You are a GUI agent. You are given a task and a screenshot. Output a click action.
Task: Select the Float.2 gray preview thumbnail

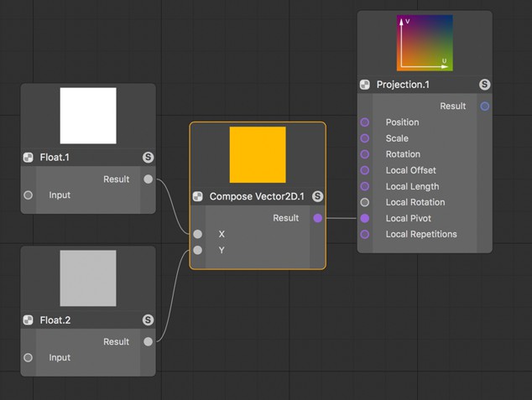[x=88, y=278]
